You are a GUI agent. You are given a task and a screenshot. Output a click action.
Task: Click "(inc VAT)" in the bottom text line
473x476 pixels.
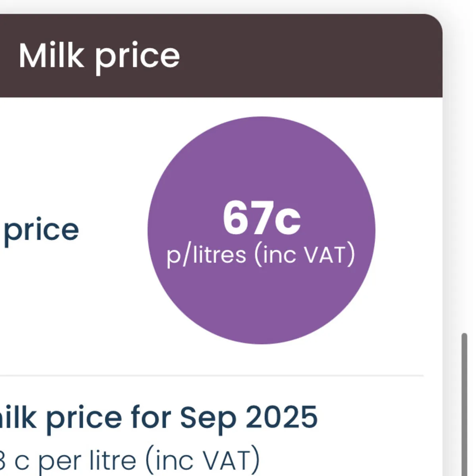coord(202,460)
